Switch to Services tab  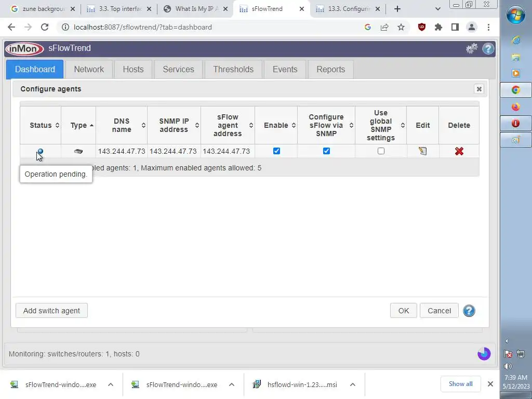coord(179,69)
